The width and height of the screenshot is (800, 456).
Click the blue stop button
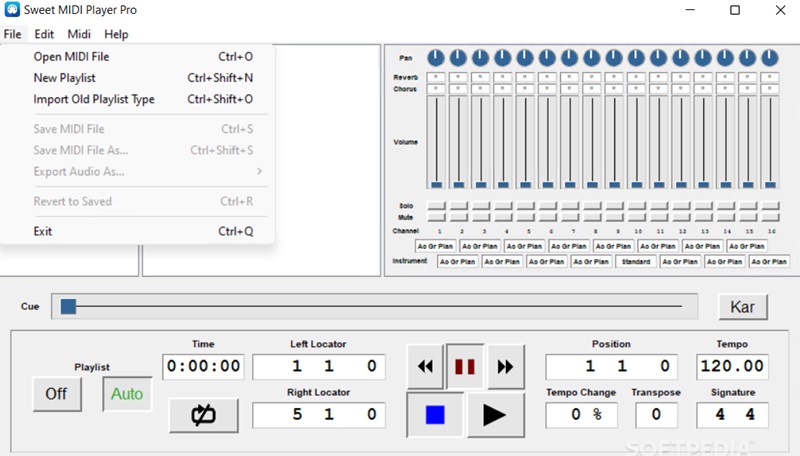(435, 415)
